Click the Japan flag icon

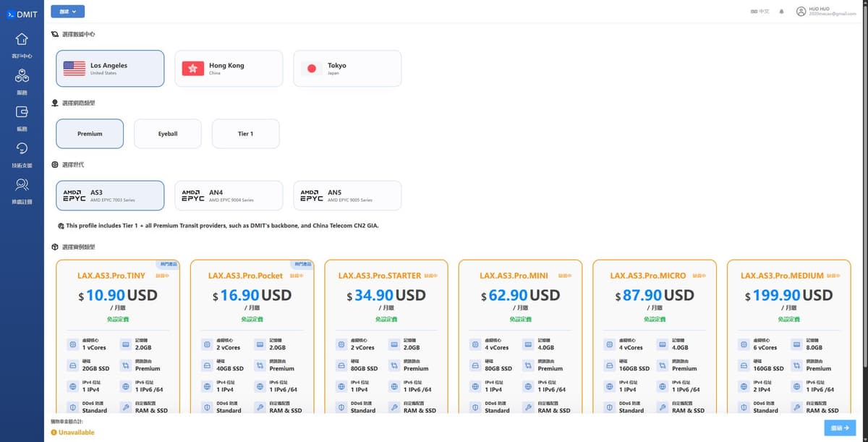pos(311,69)
